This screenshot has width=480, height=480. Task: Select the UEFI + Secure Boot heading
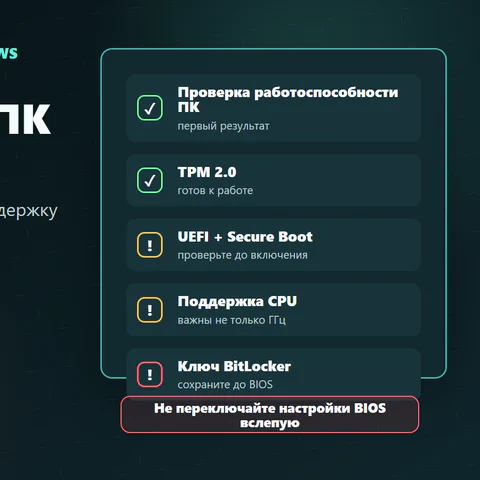245,237
